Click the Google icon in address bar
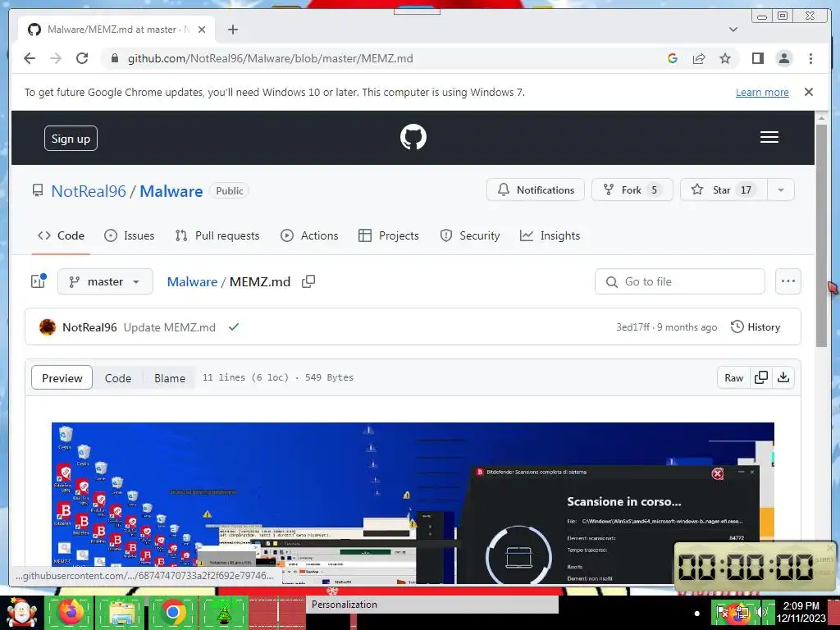This screenshot has height=630, width=840. [673, 58]
